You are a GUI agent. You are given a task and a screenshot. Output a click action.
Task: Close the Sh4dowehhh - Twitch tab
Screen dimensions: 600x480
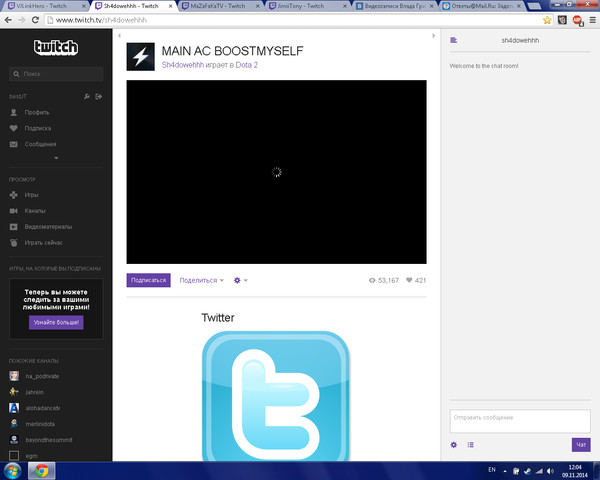(x=171, y=6)
